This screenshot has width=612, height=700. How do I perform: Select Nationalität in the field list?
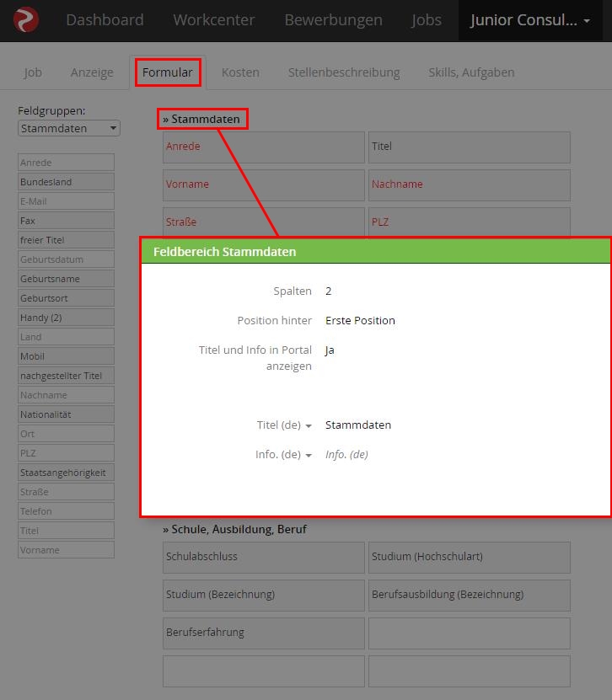[66, 414]
